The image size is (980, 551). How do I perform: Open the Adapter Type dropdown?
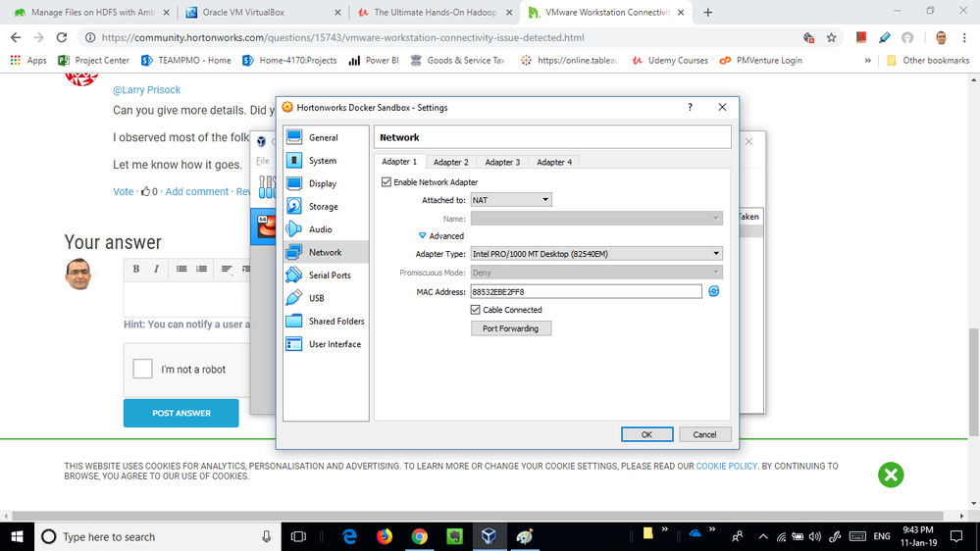pyautogui.click(x=596, y=254)
